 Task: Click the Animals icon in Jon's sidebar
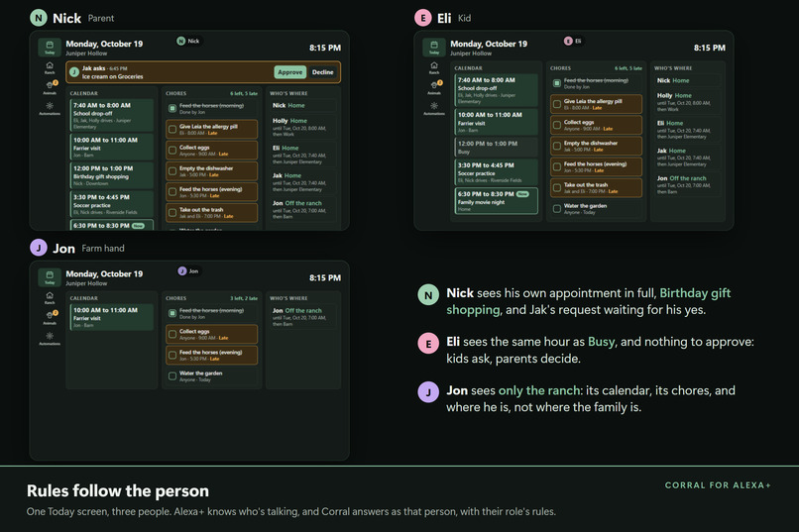[x=50, y=318]
